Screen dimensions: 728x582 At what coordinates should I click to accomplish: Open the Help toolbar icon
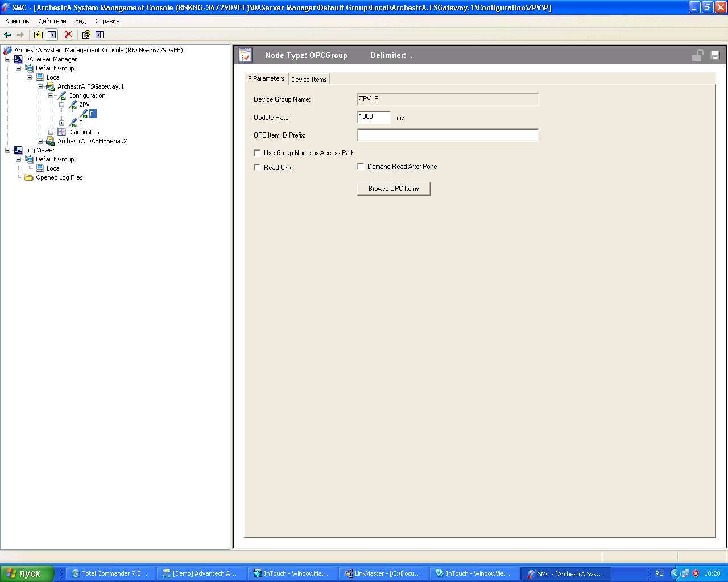coord(86,35)
